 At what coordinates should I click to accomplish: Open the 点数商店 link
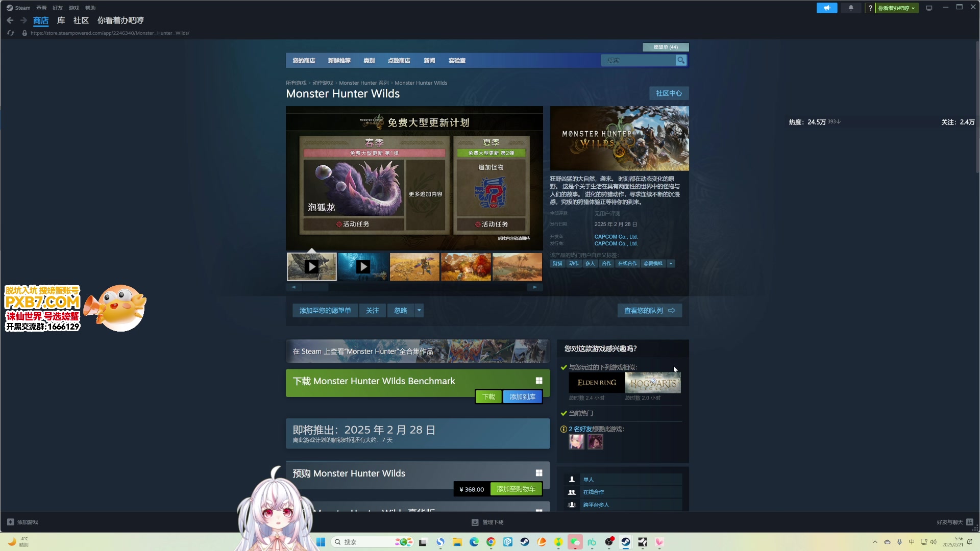click(x=399, y=60)
